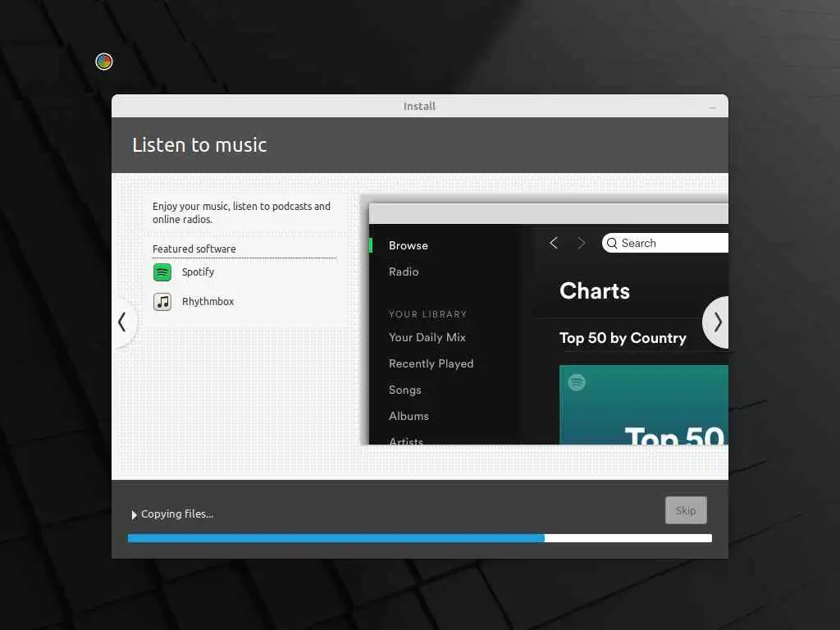Viewport: 840px width, 630px height.
Task: Click the Rhythmbox label text
Action: click(x=208, y=301)
